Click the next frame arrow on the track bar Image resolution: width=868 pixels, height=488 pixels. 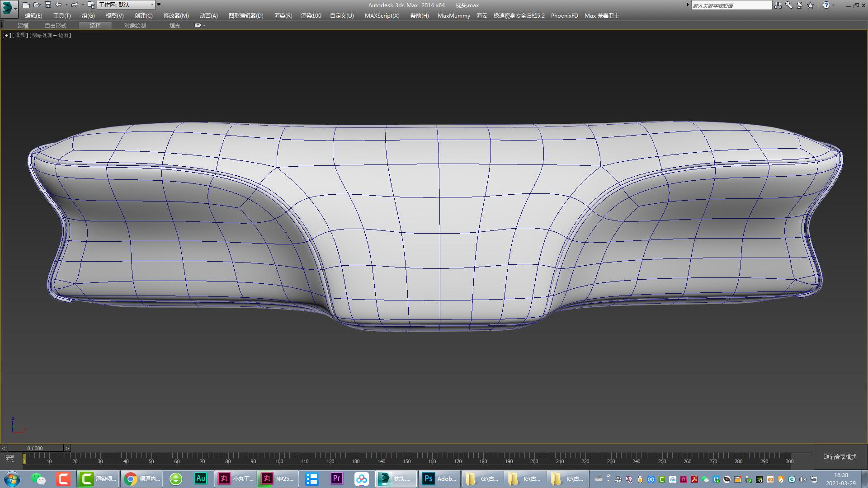point(67,448)
